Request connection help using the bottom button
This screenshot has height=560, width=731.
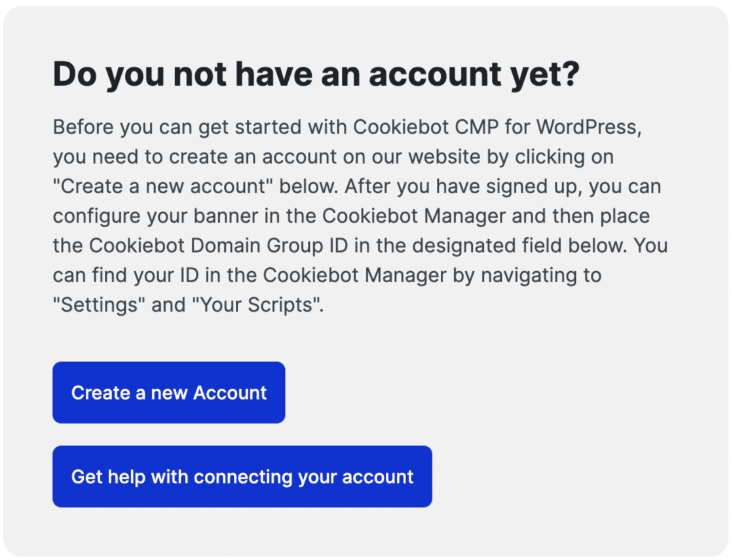coord(242,476)
